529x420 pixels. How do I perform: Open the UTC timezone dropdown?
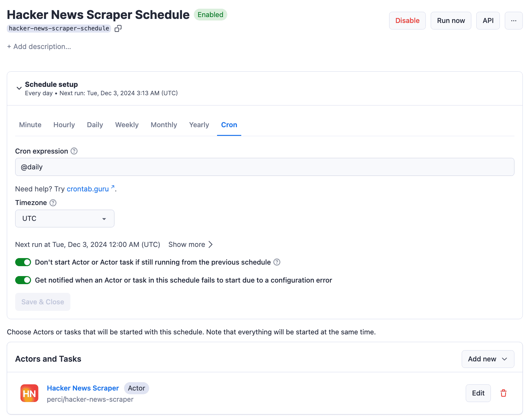pos(64,218)
